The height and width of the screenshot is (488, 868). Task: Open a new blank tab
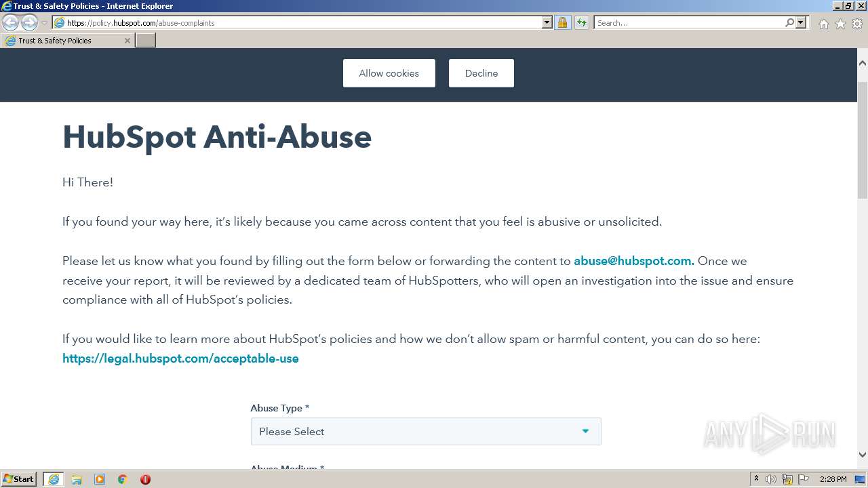[146, 41]
